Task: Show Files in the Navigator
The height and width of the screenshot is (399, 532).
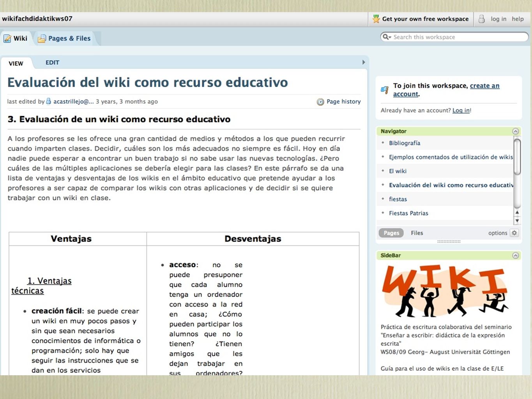Action: (417, 233)
